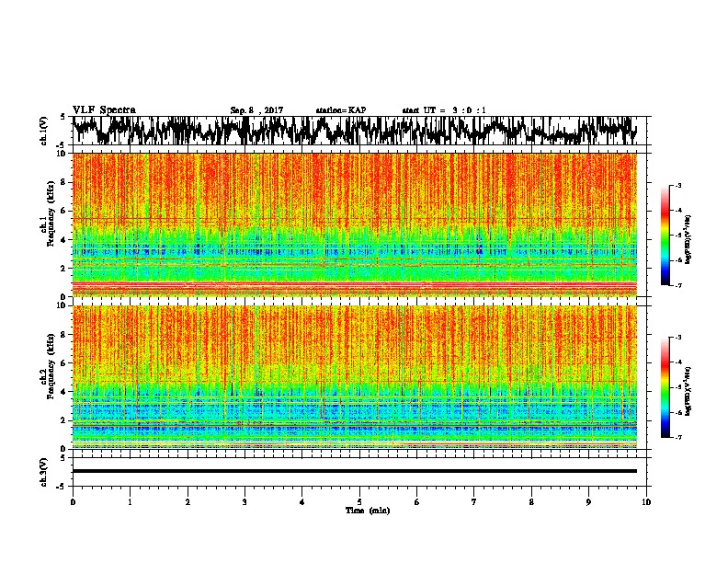Click the "VLF Spectra" title text
Screen dimensions: 728x563
click(104, 110)
